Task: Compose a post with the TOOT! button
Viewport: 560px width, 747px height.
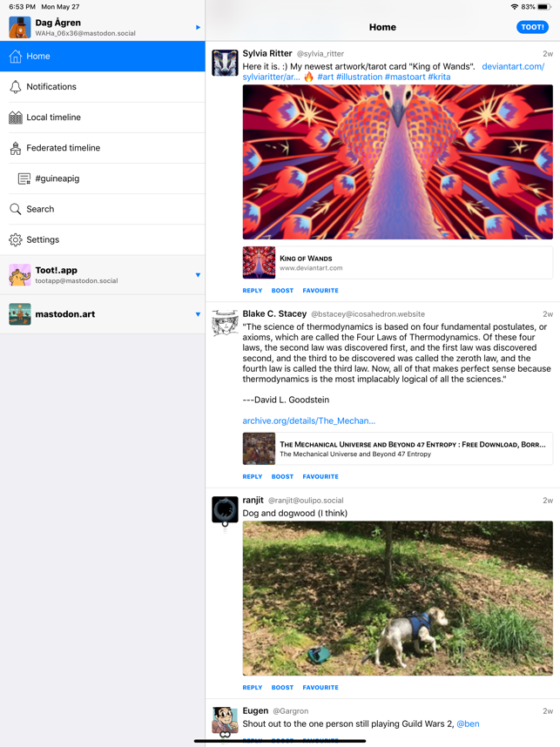Action: [532, 27]
